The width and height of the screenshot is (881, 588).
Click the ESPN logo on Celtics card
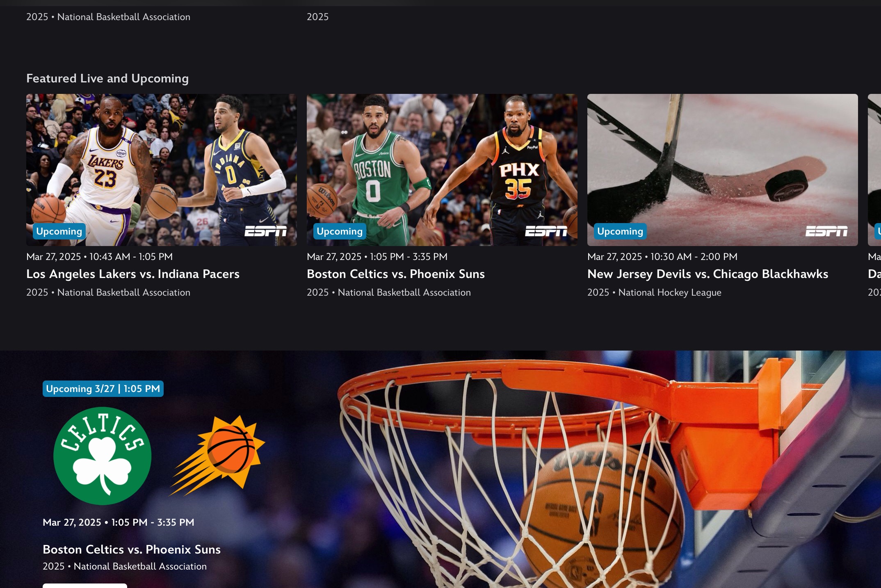pos(546,231)
